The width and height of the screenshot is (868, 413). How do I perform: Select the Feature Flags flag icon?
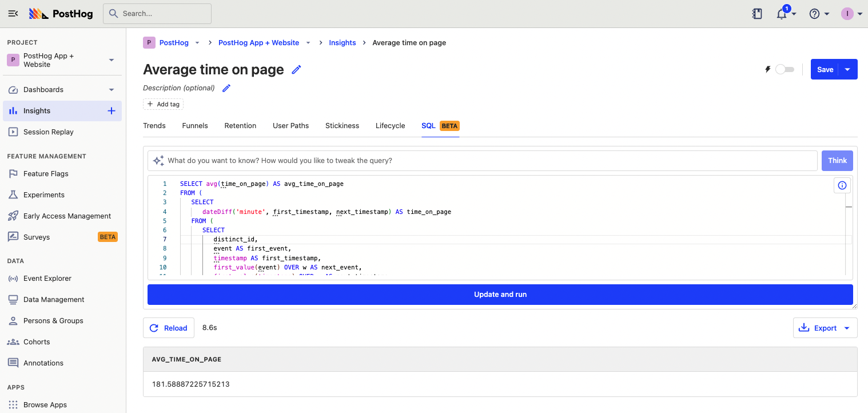click(12, 173)
